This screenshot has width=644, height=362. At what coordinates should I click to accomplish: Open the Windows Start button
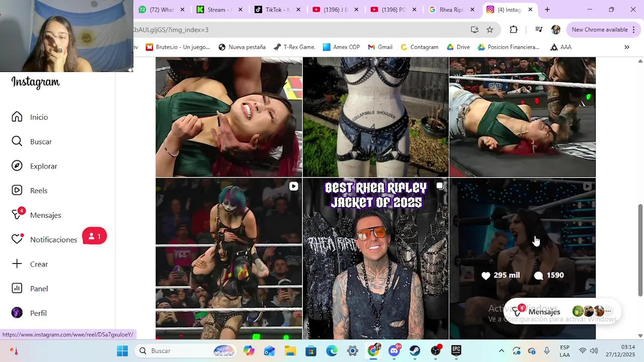click(122, 351)
